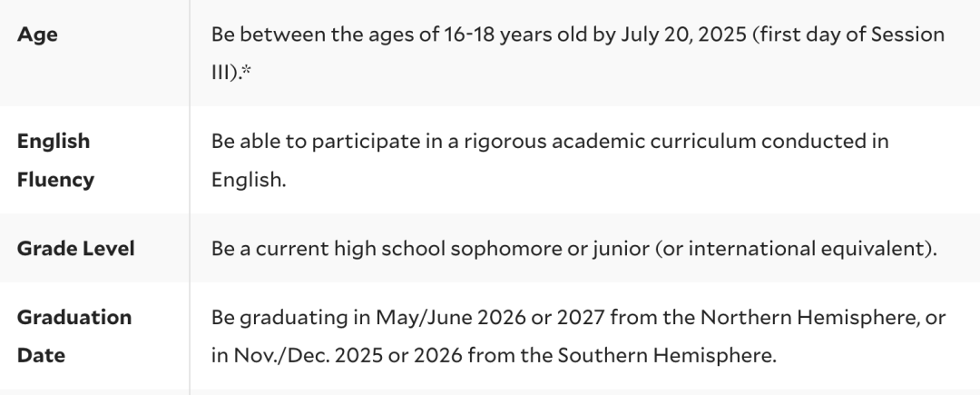Click the sophomore or junior requirement text
980x395 pixels.
pos(574,249)
